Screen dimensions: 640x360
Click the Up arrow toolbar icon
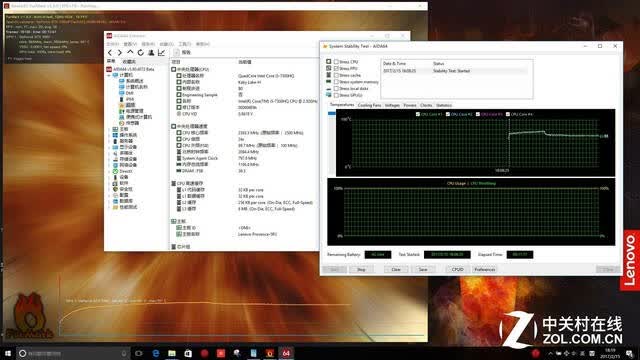click(130, 52)
